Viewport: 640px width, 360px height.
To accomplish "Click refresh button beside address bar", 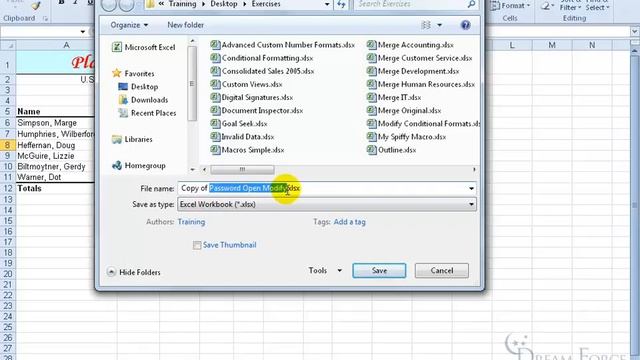I will click(341, 4).
